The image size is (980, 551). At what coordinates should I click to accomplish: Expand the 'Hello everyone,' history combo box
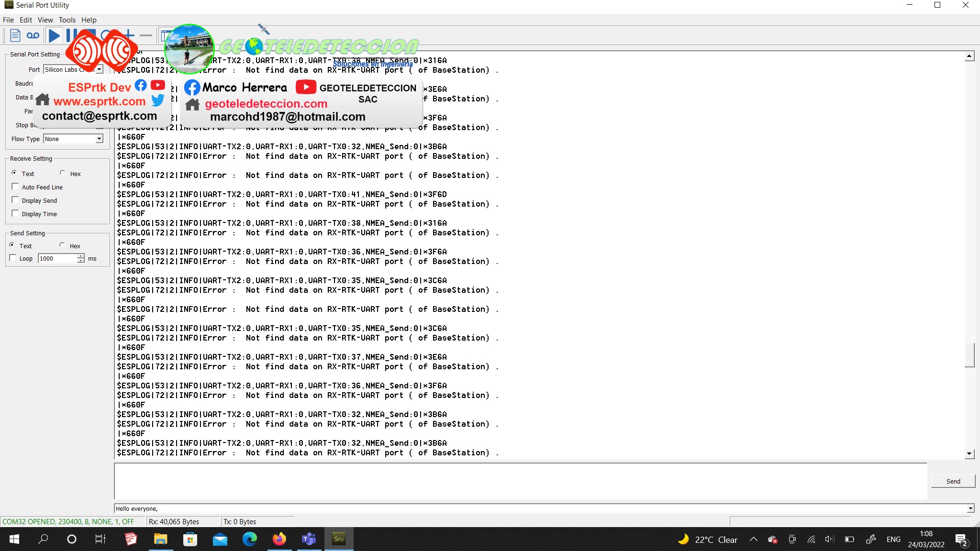970,508
